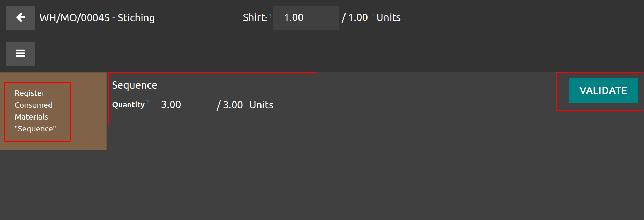
Task: Click the Units label in the Sequence row
Action: click(x=261, y=105)
